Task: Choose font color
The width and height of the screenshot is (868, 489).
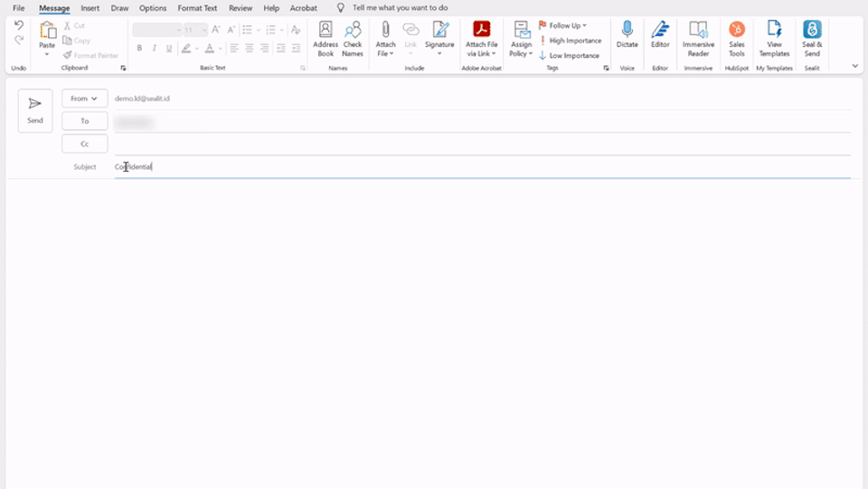Action: pos(209,48)
